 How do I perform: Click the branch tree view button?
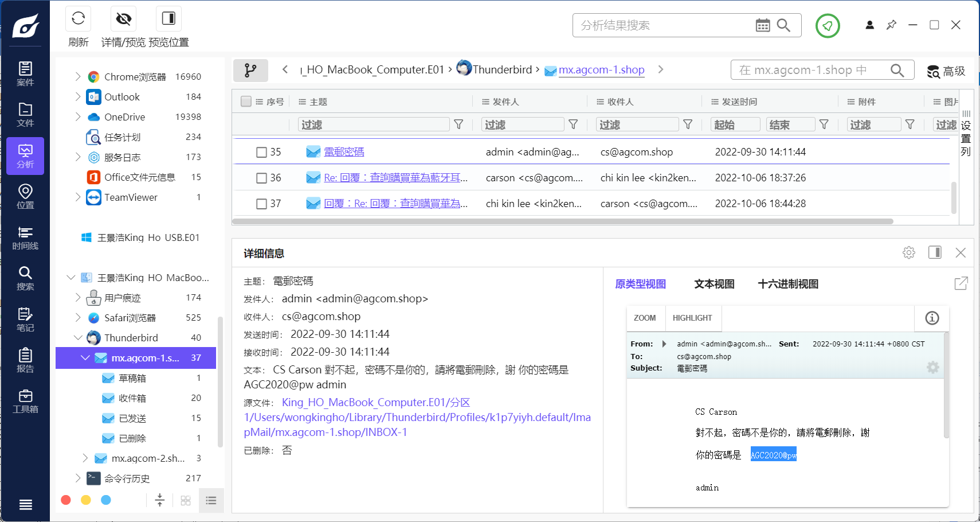pyautogui.click(x=250, y=70)
